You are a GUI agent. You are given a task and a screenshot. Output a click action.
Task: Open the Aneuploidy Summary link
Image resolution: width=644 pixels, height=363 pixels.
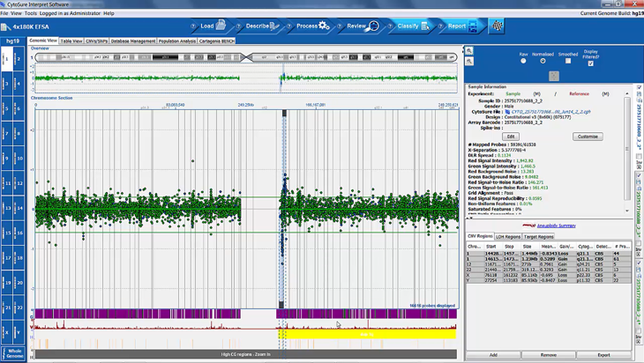tap(556, 226)
